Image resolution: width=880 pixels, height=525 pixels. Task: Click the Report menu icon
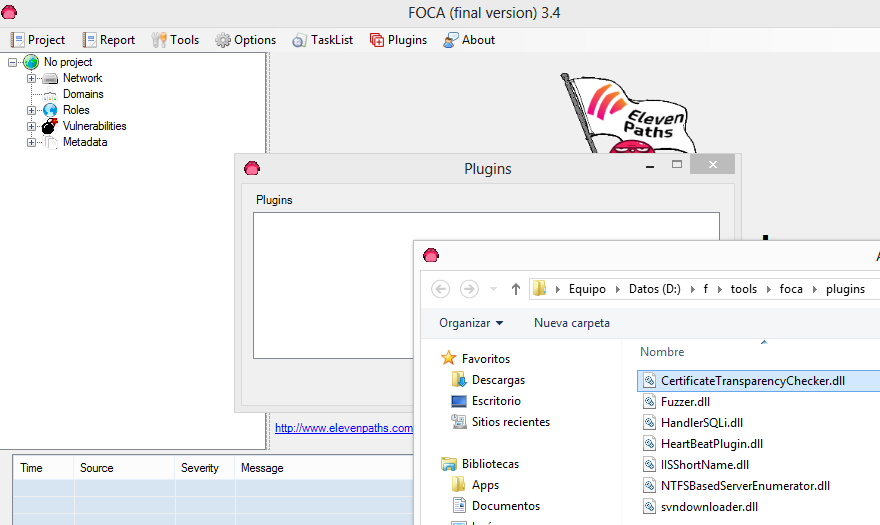pyautogui.click(x=89, y=40)
